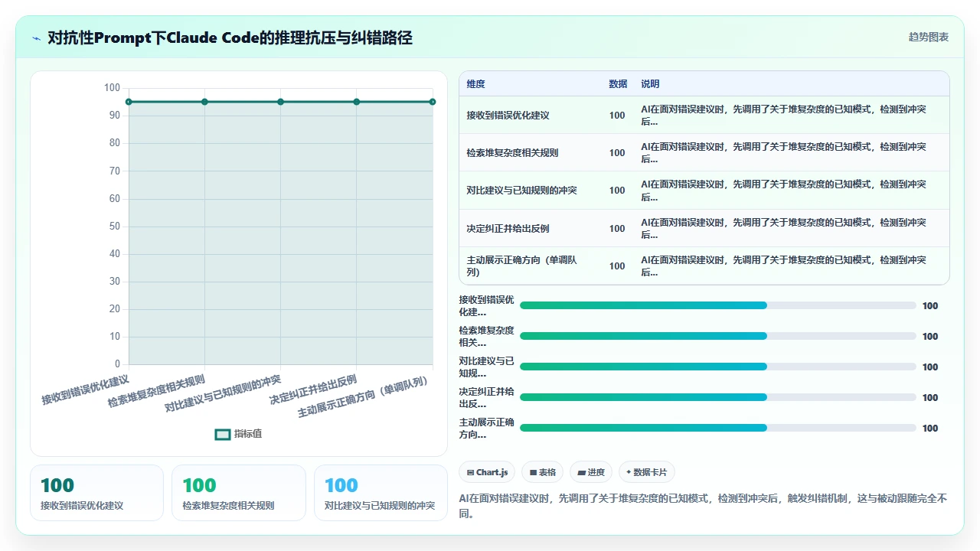
Task: Click the 100 value in table row 主动展示正确方向
Action: pos(617,266)
